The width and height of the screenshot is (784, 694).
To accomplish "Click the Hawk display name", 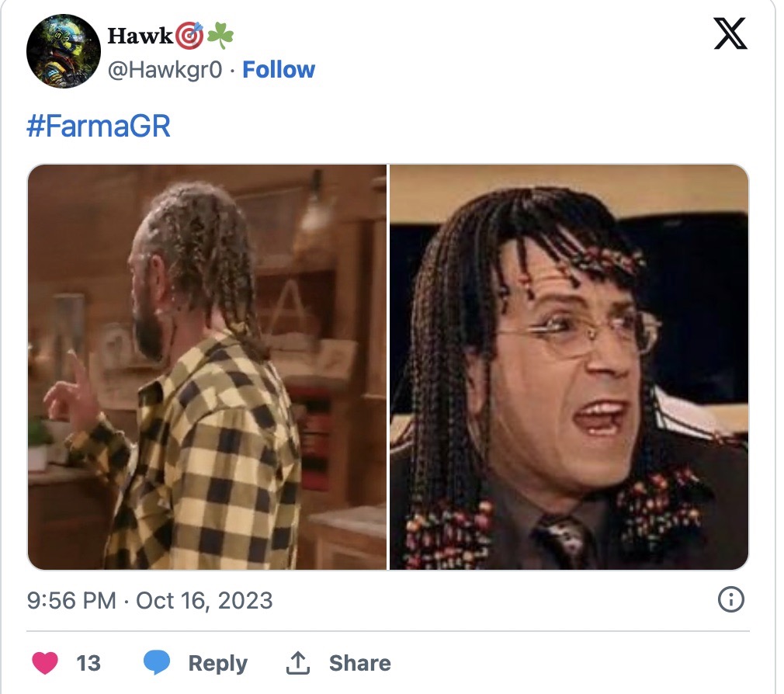I will 140,36.
